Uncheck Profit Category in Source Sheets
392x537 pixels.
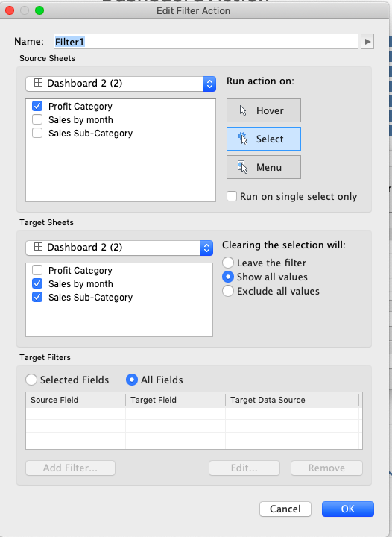[x=37, y=106]
